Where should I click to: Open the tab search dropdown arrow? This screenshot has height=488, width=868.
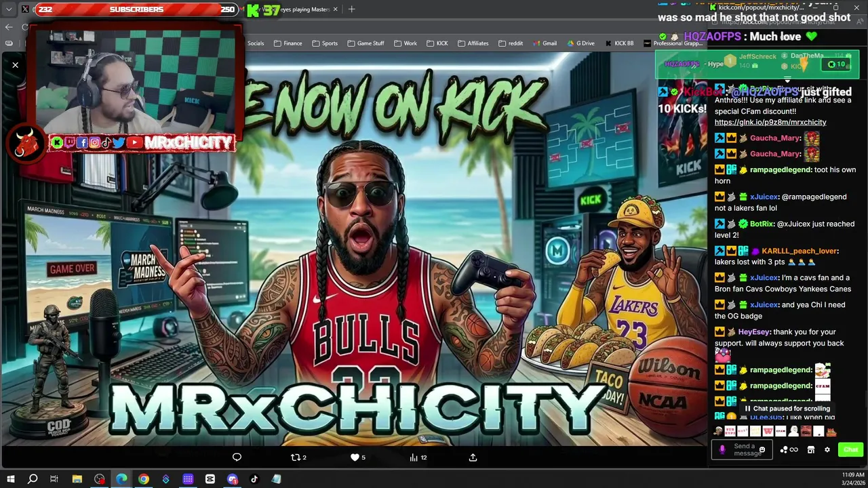tap(8, 9)
